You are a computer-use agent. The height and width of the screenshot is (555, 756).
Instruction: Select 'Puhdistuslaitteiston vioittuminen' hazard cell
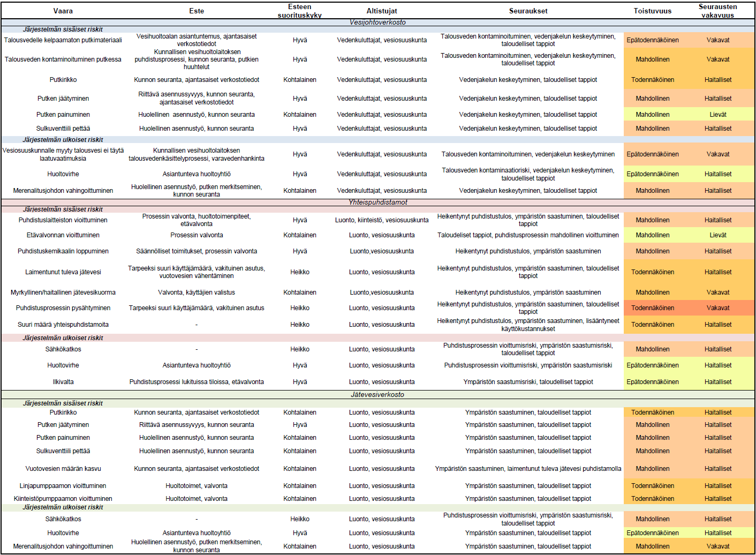(x=63, y=220)
